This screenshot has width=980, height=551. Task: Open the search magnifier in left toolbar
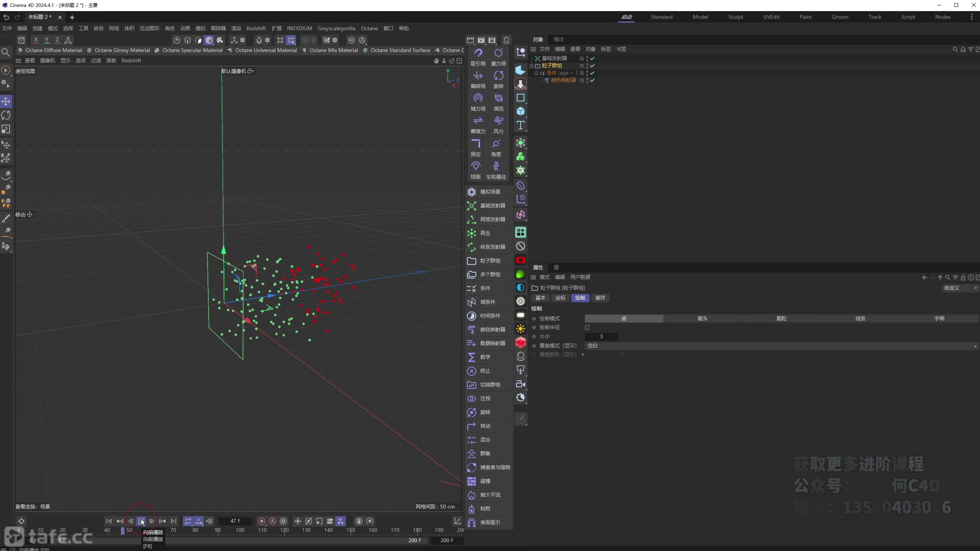(x=5, y=52)
